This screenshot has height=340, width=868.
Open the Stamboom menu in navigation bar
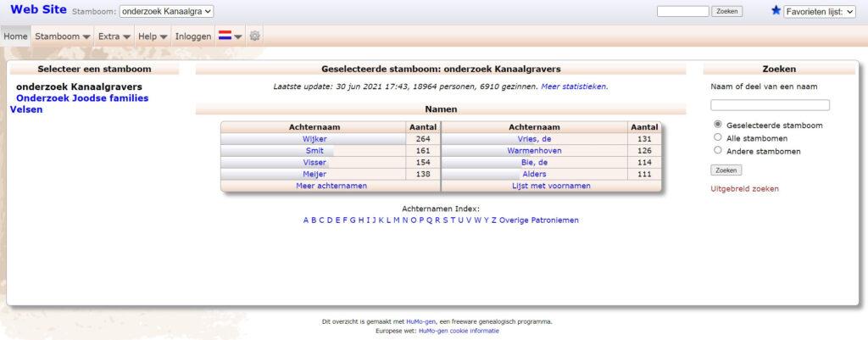pos(63,36)
